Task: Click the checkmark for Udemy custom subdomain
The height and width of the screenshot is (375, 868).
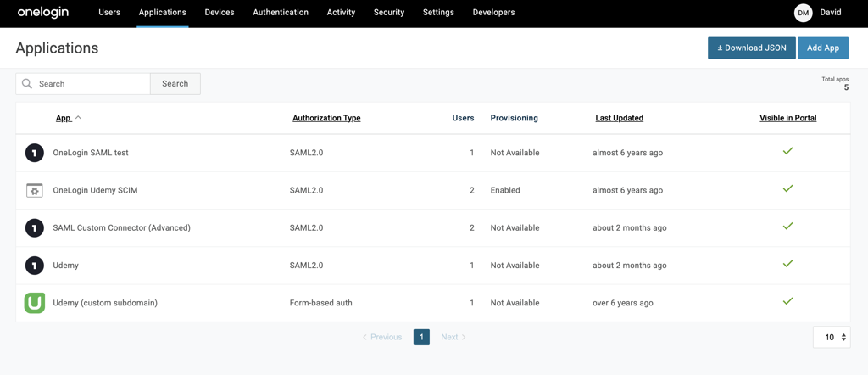Action: click(x=787, y=301)
